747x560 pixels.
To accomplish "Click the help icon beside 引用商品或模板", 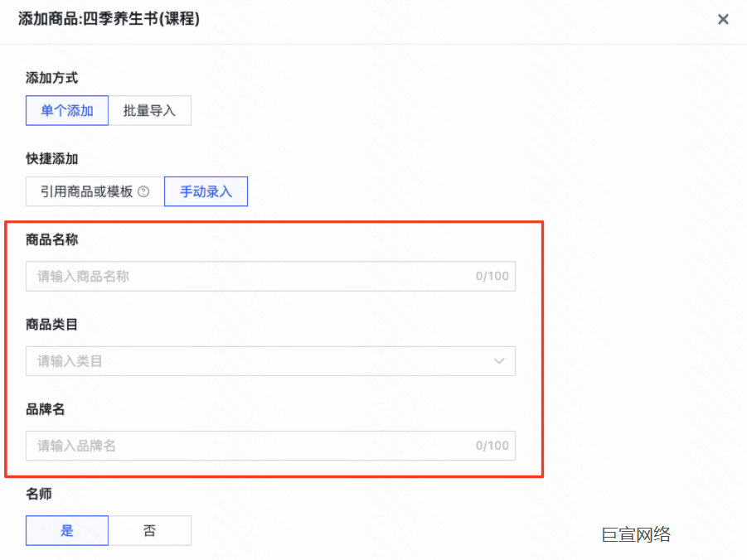I will pos(143,192).
